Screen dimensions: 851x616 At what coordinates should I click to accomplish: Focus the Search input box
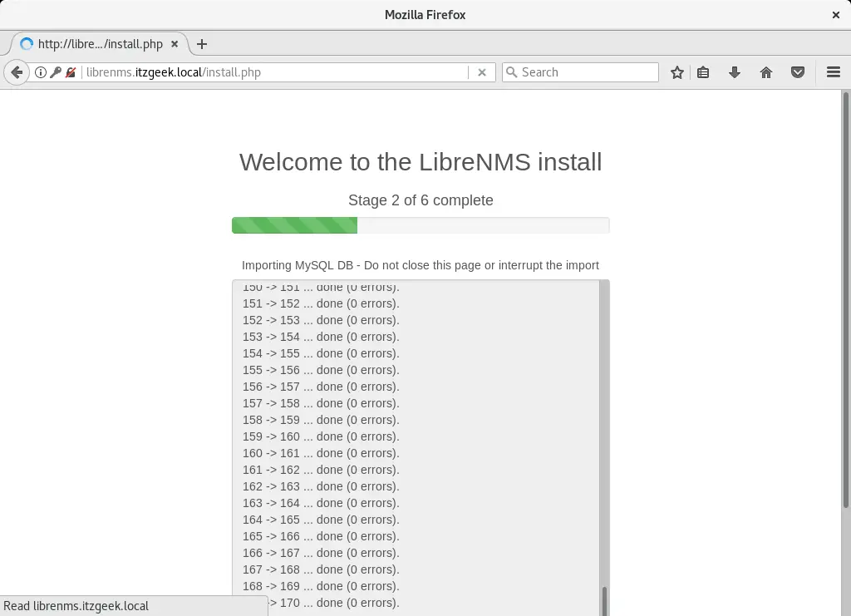(x=586, y=72)
